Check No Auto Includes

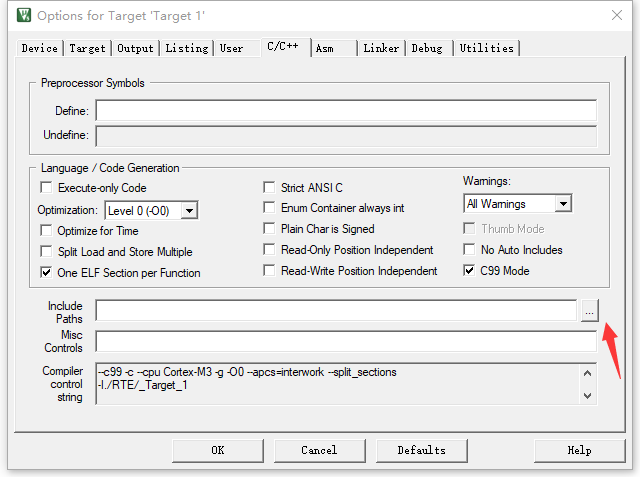pyautogui.click(x=469, y=249)
